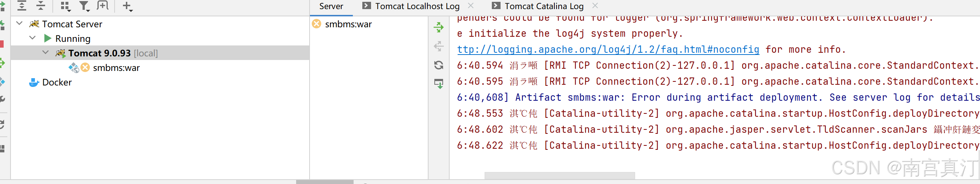Click the horizontal scrollbar under console
Screen dimensions: 980x184
559,175
